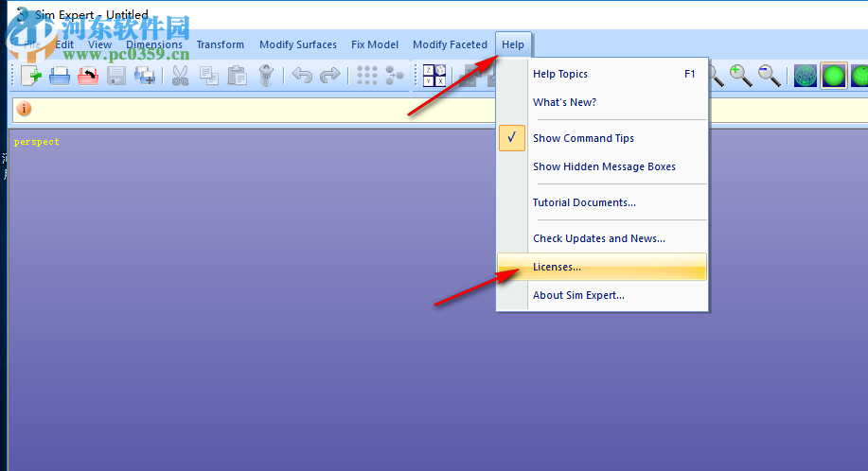868x471 pixels.
Task: Click the trash can Delete icon
Action: click(x=266, y=75)
